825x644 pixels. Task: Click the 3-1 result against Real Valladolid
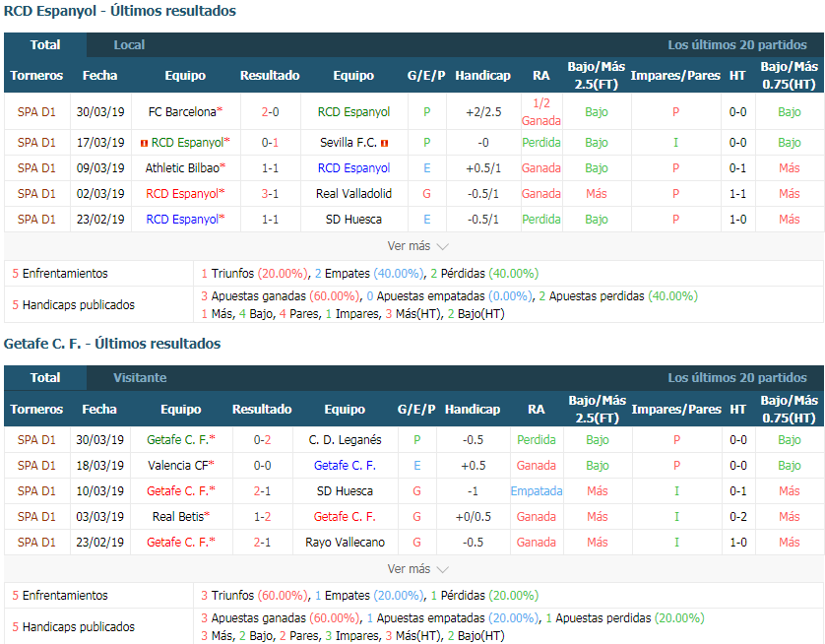click(x=270, y=194)
